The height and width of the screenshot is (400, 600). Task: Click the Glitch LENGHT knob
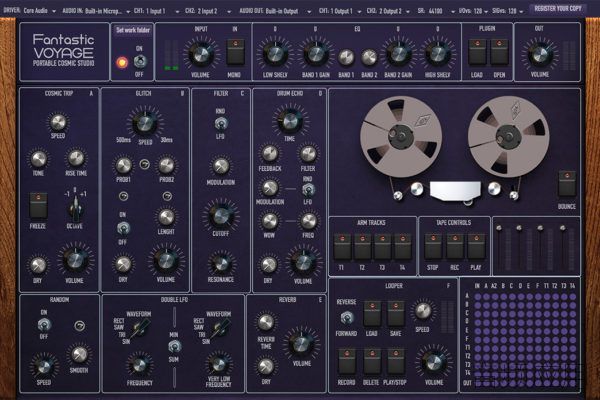coord(166,217)
